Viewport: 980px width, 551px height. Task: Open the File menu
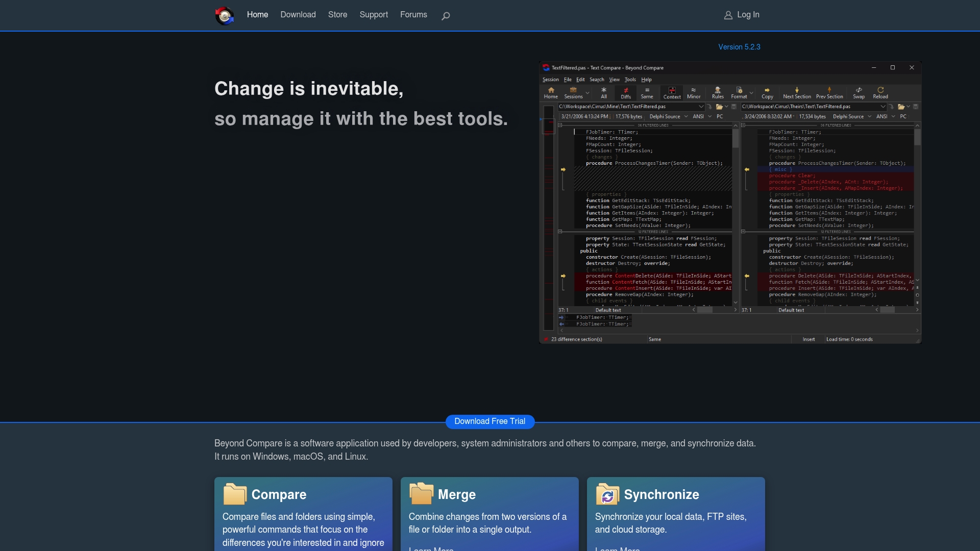point(568,80)
